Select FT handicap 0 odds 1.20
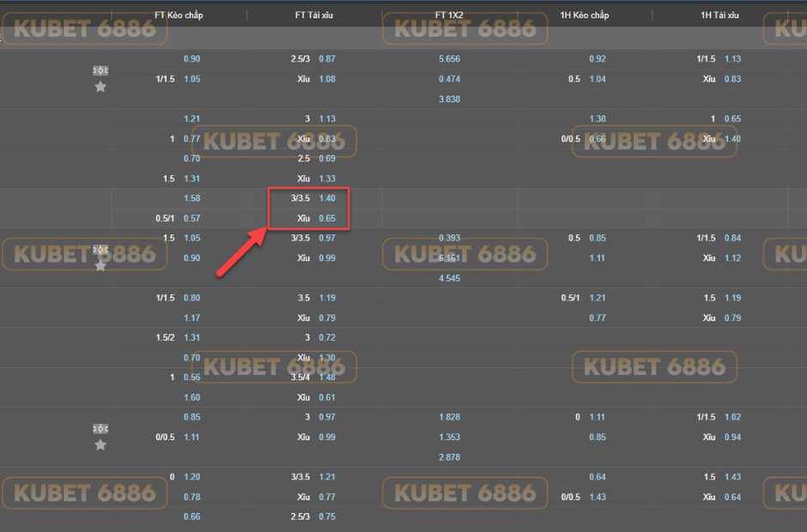 [x=192, y=477]
